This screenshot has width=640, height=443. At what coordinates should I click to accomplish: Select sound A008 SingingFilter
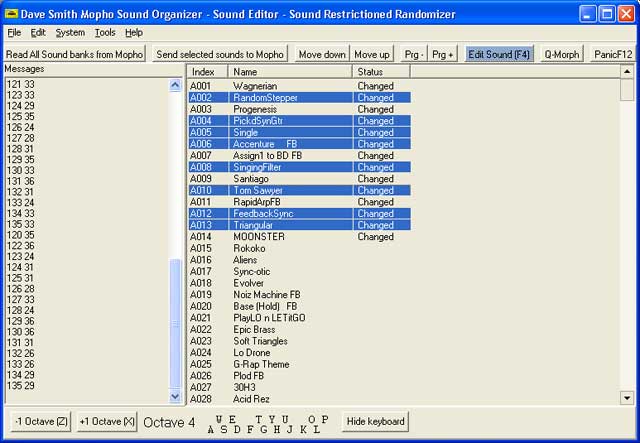[x=300, y=167]
